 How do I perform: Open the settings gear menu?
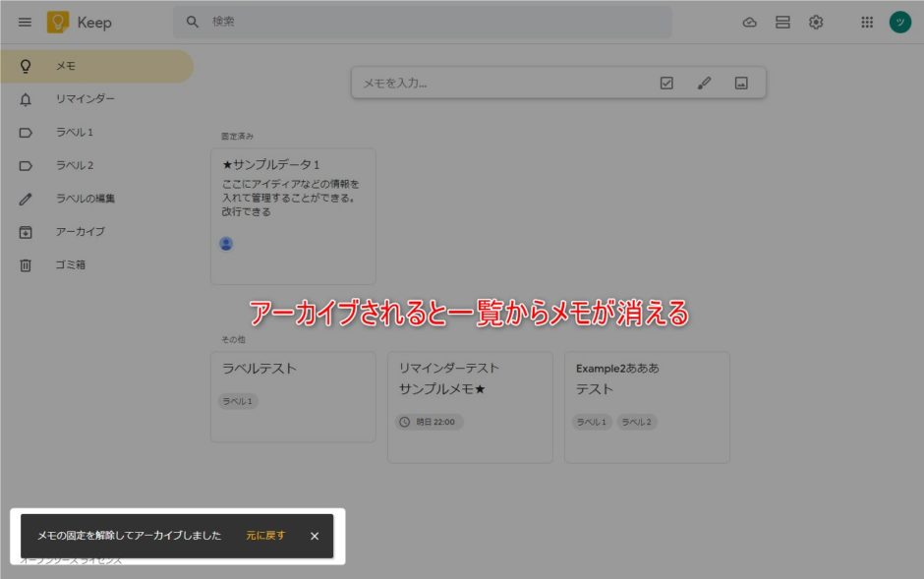[816, 23]
